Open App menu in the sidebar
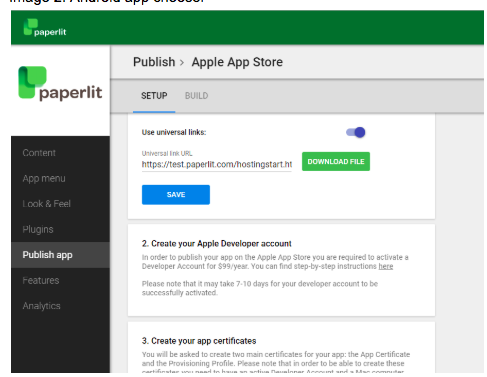The image size is (487, 377). click(x=60, y=178)
